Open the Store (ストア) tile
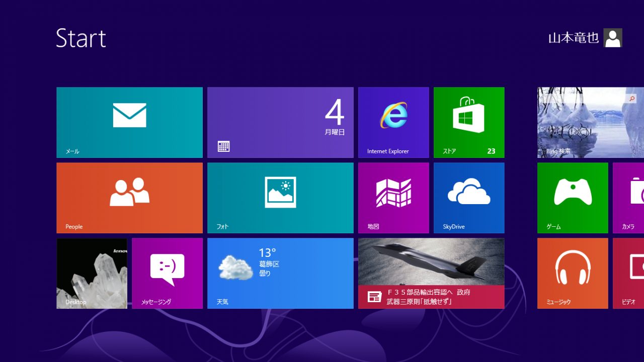This screenshot has height=362, width=644. click(469, 122)
